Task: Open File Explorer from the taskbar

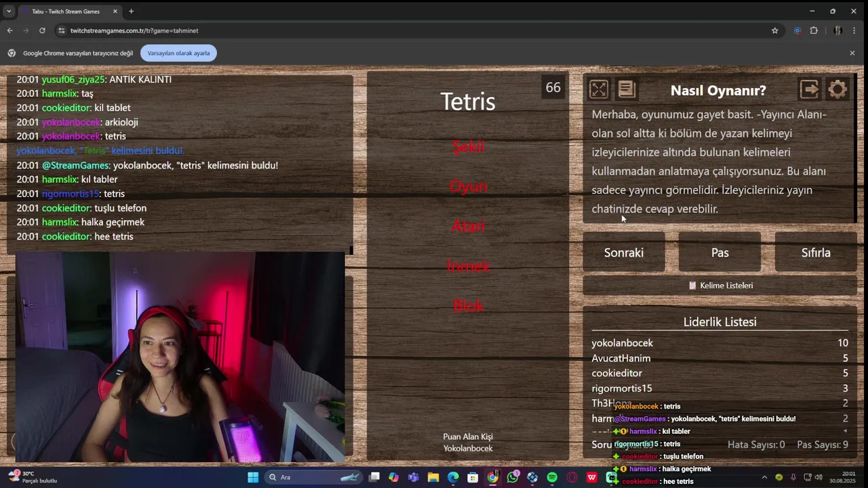Action: [x=433, y=477]
